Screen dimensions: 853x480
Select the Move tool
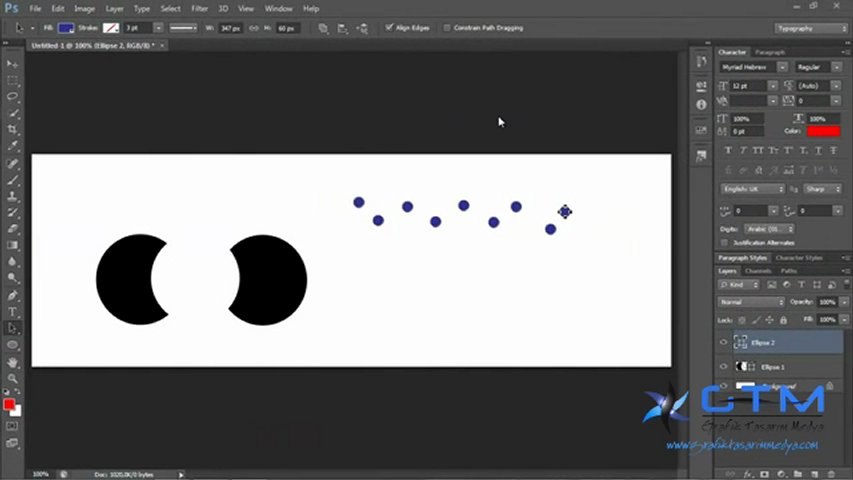point(12,64)
